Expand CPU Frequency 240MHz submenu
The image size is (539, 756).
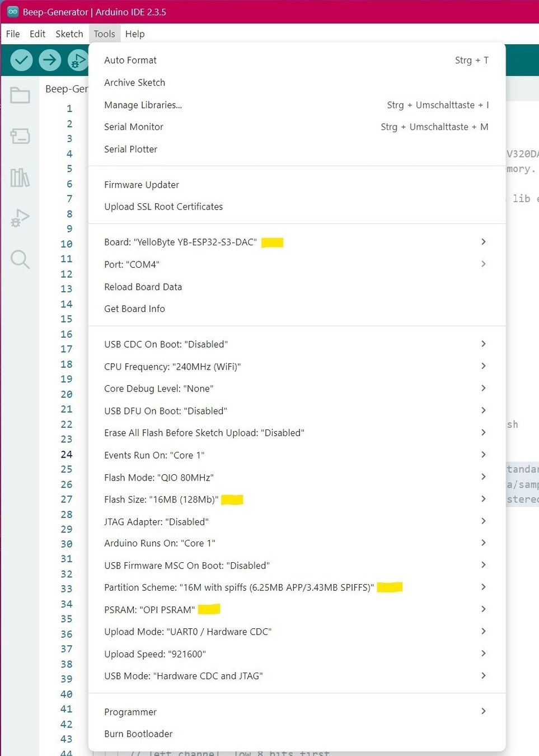pyautogui.click(x=297, y=367)
